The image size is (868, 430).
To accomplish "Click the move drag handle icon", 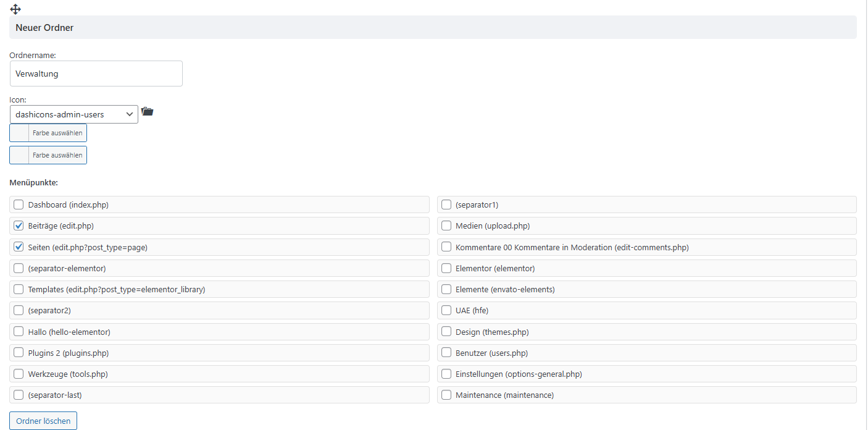I will (15, 9).
